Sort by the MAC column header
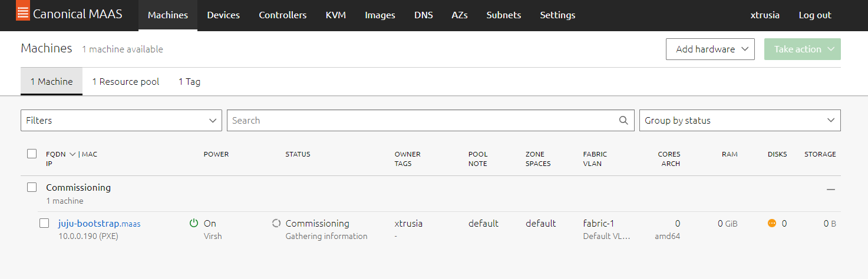 tap(90, 154)
